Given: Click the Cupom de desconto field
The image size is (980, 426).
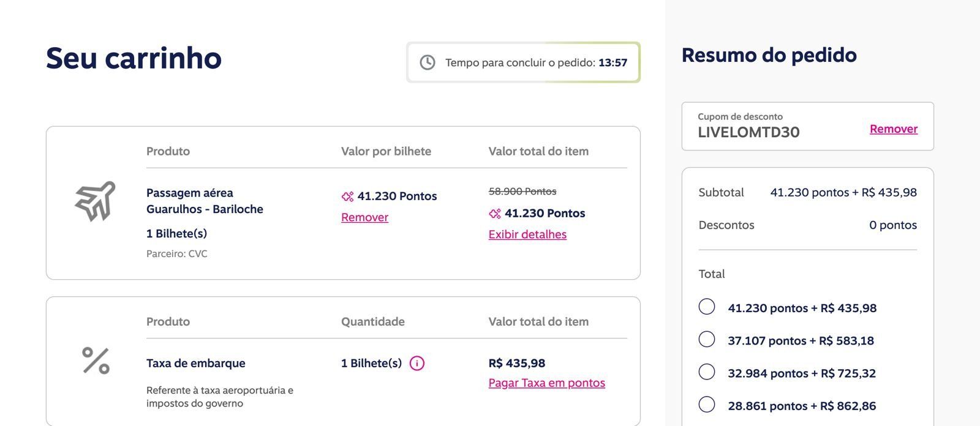Looking at the screenshot, I should 807,126.
